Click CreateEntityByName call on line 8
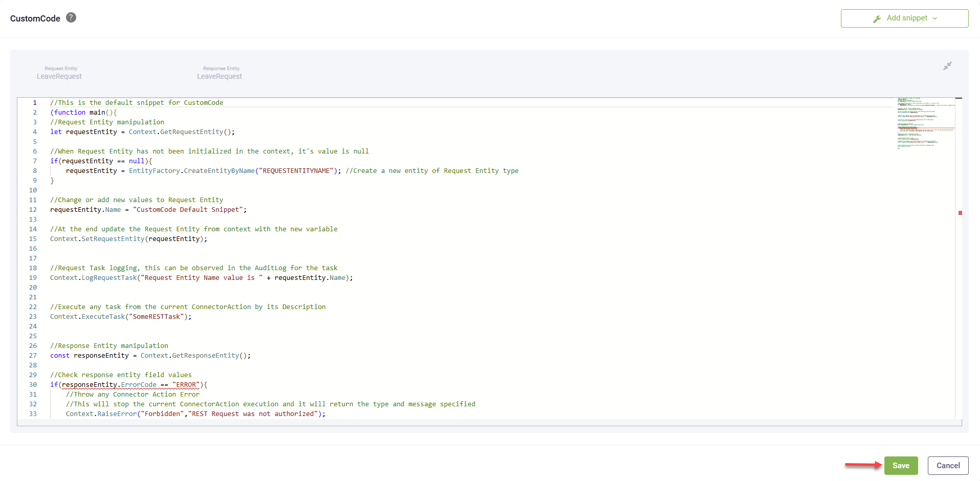Image resolution: width=980 pixels, height=481 pixels. tap(219, 171)
